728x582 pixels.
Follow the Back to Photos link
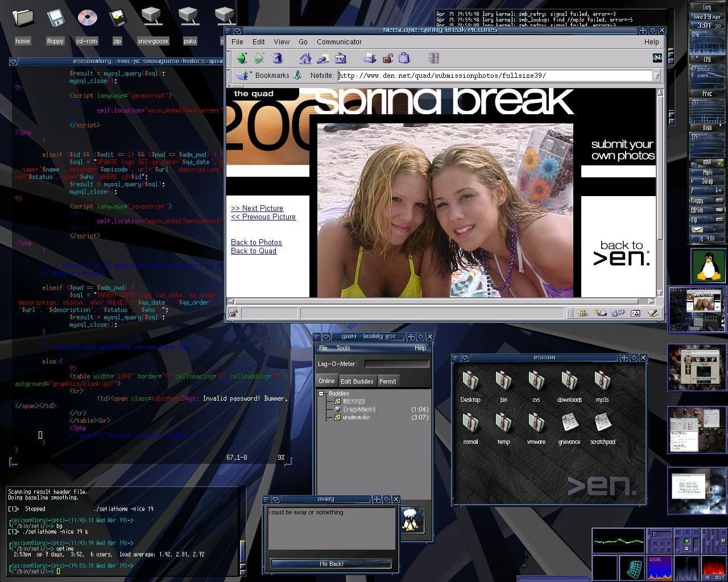[257, 242]
